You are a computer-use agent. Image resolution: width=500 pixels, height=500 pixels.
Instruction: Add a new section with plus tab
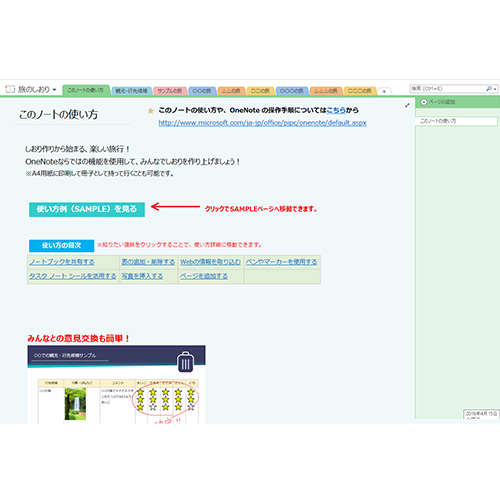[x=384, y=91]
